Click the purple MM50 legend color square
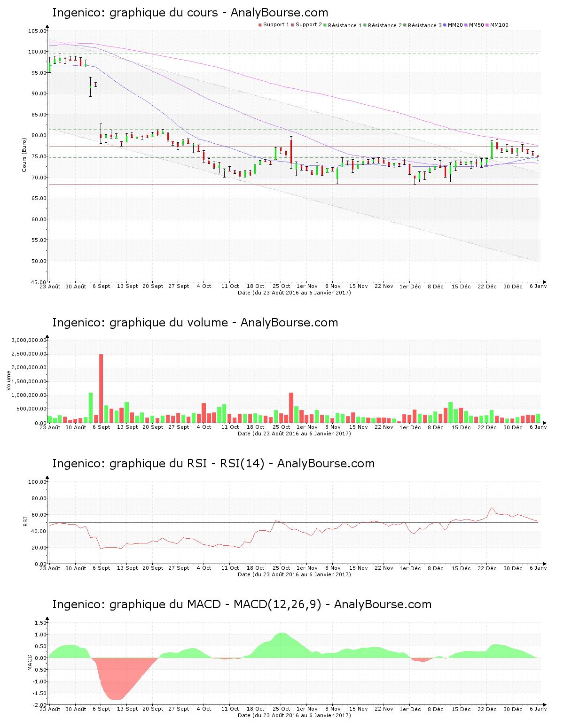Screen dimensions: 564x728 coord(466,25)
